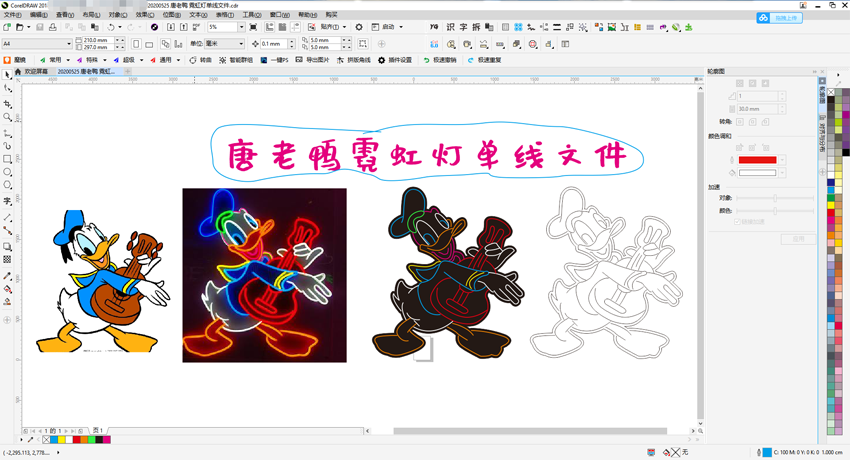Select the Zoom magnifier tool
This screenshot has height=460, width=850.
point(7,117)
